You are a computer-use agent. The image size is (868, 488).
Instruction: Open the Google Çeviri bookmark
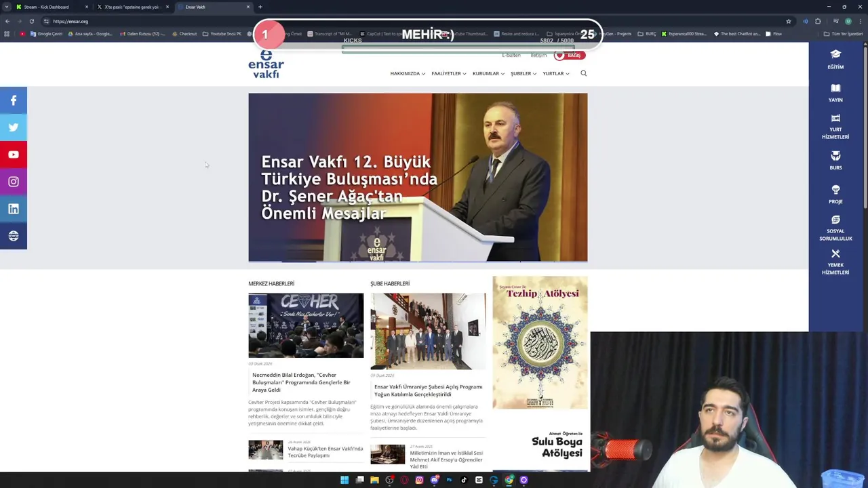[46, 33]
